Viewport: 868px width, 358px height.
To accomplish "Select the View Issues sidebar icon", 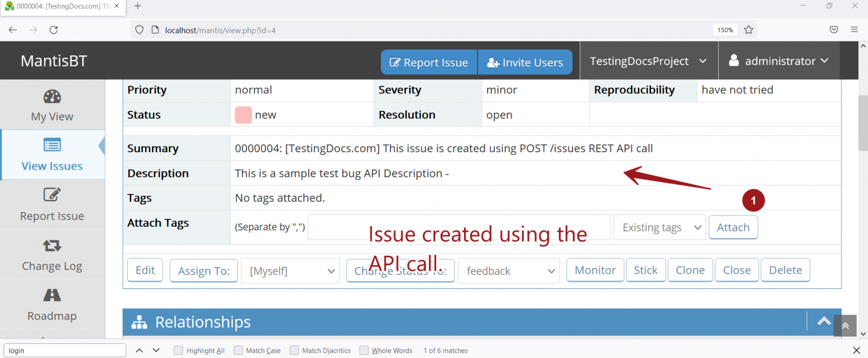I will 53,145.
